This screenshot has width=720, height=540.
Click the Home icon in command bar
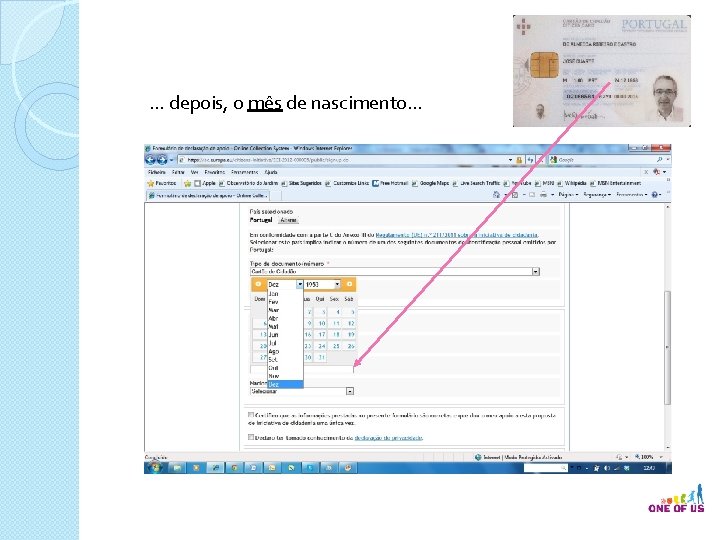[496, 195]
